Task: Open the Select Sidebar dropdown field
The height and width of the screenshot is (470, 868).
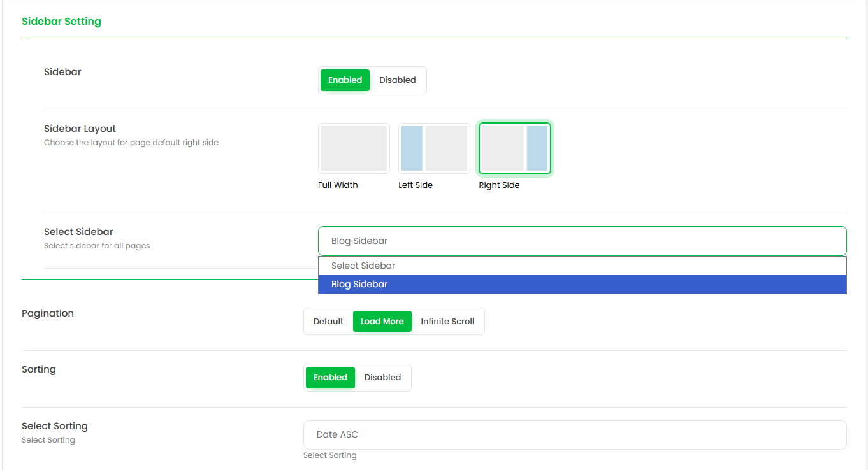Action: (582, 241)
